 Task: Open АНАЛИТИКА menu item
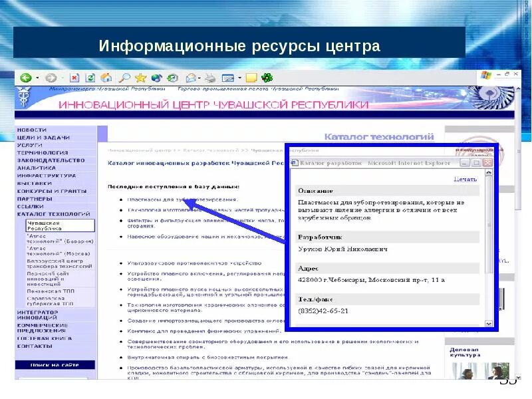click(37, 168)
